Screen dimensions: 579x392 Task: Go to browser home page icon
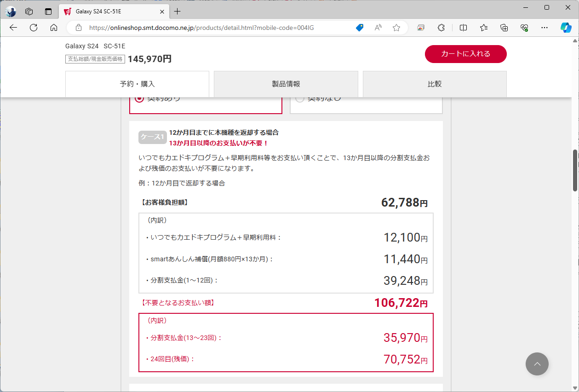(54, 28)
